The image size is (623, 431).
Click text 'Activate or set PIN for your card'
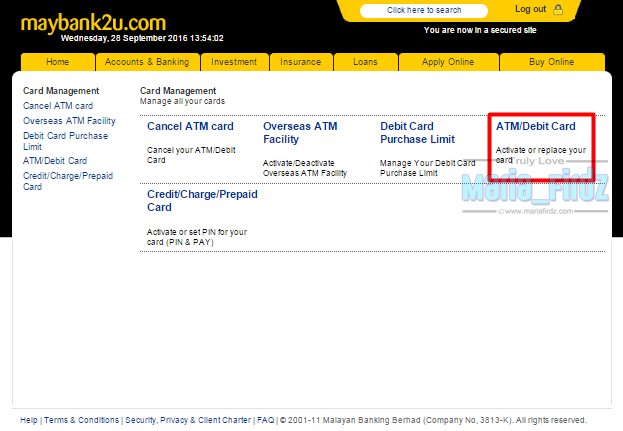click(x=197, y=237)
